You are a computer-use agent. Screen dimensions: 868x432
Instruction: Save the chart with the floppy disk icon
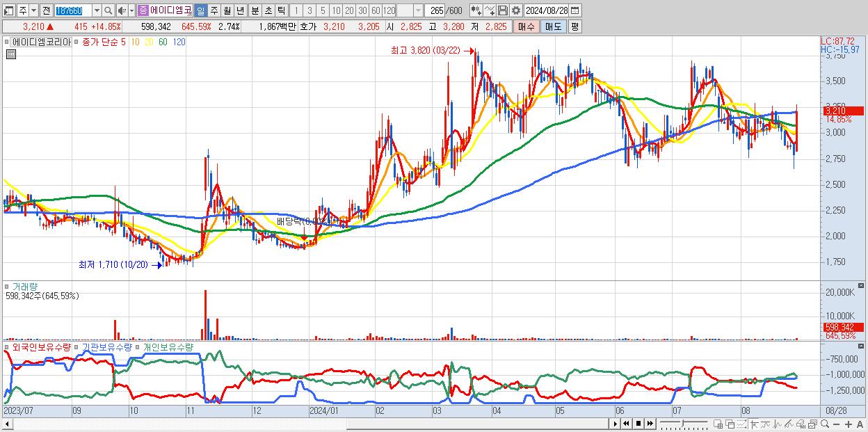coord(502,10)
